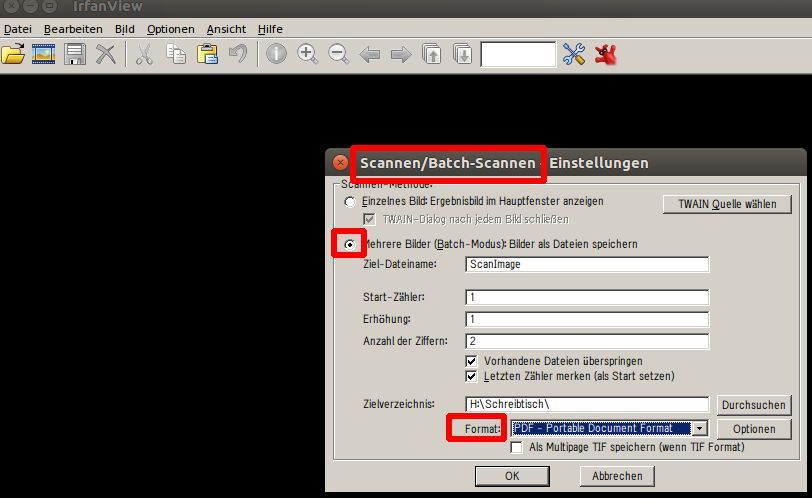The height and width of the screenshot is (498, 812).
Task: Click the Zielverzeichnis path field
Action: pos(587,404)
